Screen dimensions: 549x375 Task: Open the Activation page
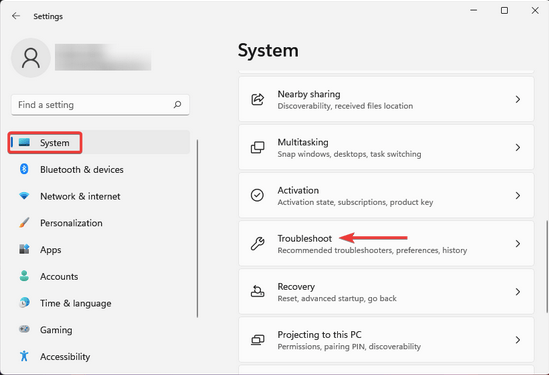[x=386, y=195]
